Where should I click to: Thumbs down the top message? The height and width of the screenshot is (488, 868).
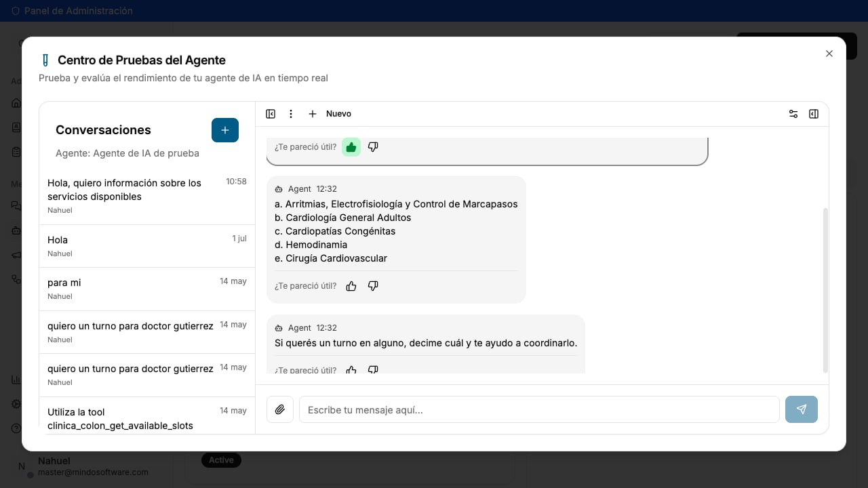(373, 147)
